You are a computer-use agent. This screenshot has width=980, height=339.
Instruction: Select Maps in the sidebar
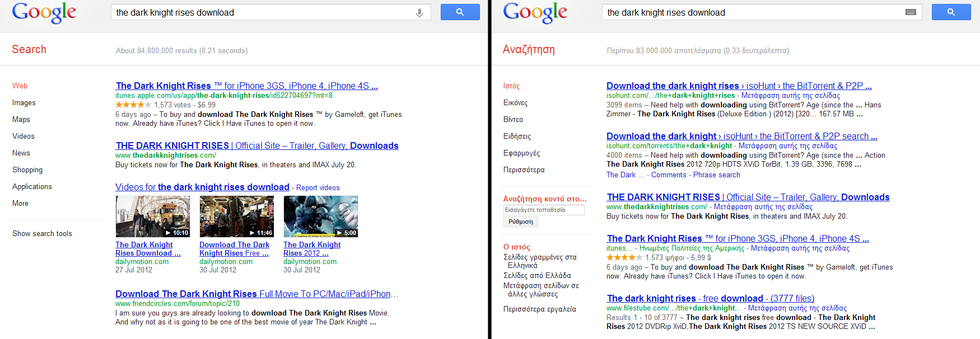21,119
